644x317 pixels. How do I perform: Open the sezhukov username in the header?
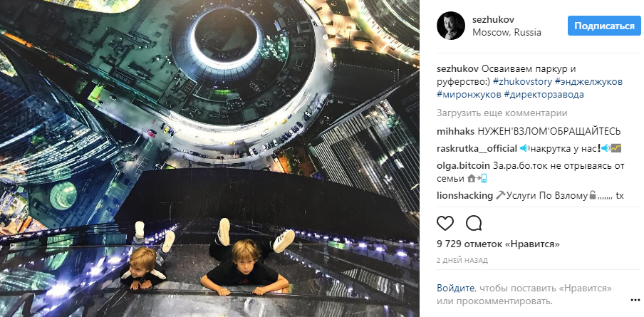click(x=493, y=20)
